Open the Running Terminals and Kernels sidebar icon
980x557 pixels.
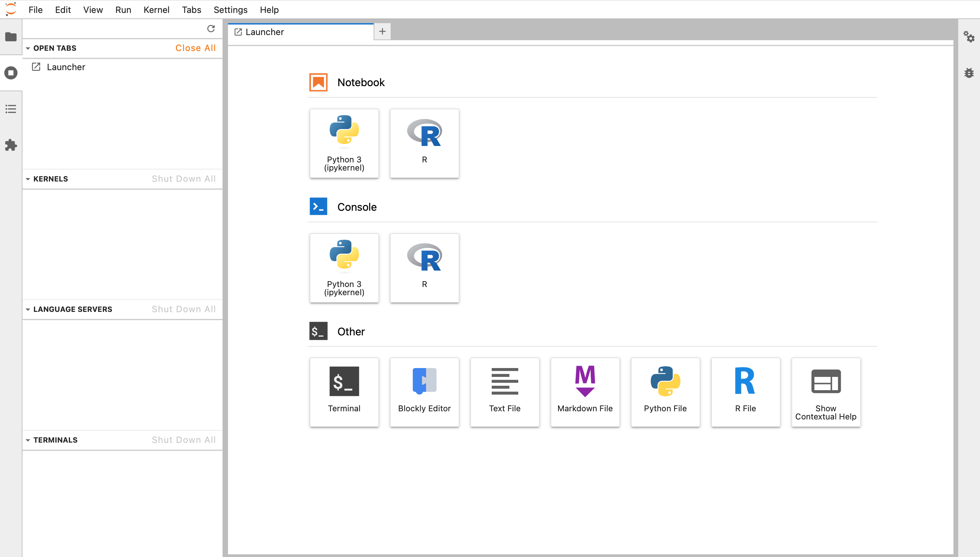tap(11, 73)
